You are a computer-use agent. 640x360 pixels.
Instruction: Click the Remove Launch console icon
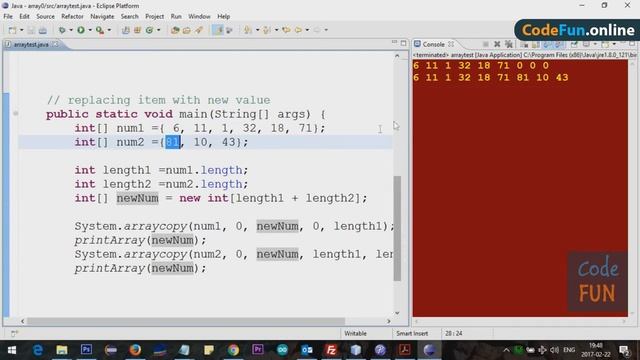pyautogui.click(x=497, y=44)
